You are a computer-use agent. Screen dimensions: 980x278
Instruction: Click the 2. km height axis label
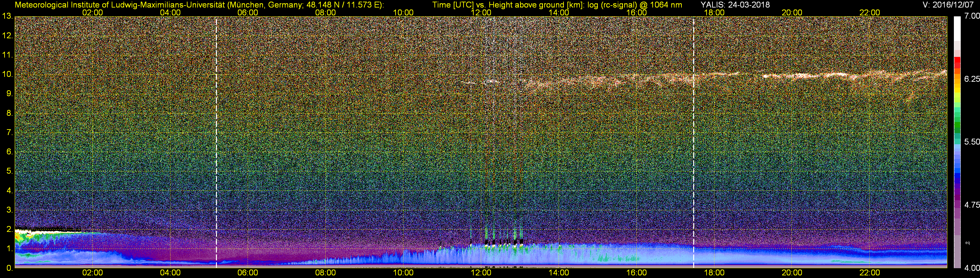[x=9, y=229]
